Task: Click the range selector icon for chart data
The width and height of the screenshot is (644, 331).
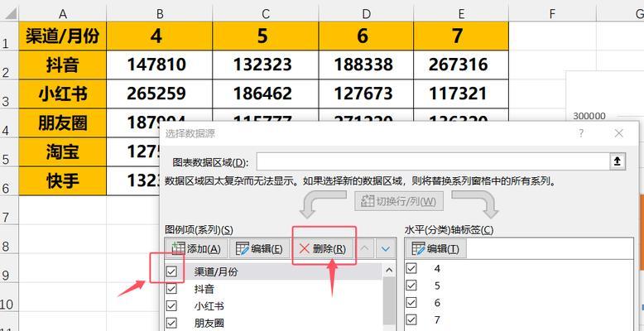Action: [617, 162]
